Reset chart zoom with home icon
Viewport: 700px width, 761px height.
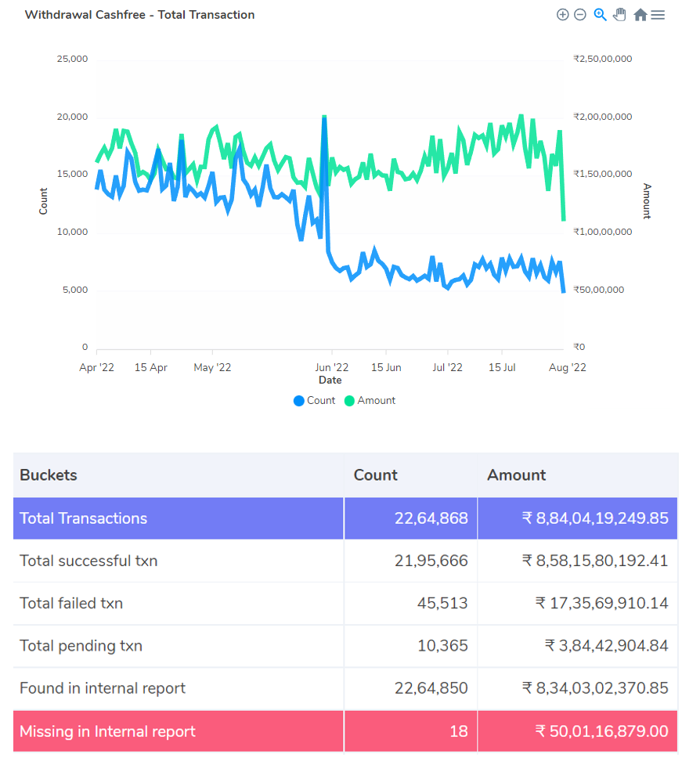[x=640, y=15]
